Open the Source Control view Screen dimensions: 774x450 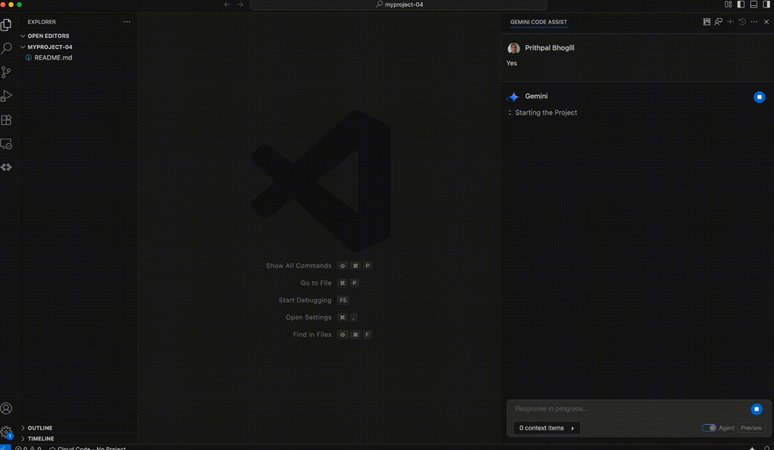click(x=6, y=72)
